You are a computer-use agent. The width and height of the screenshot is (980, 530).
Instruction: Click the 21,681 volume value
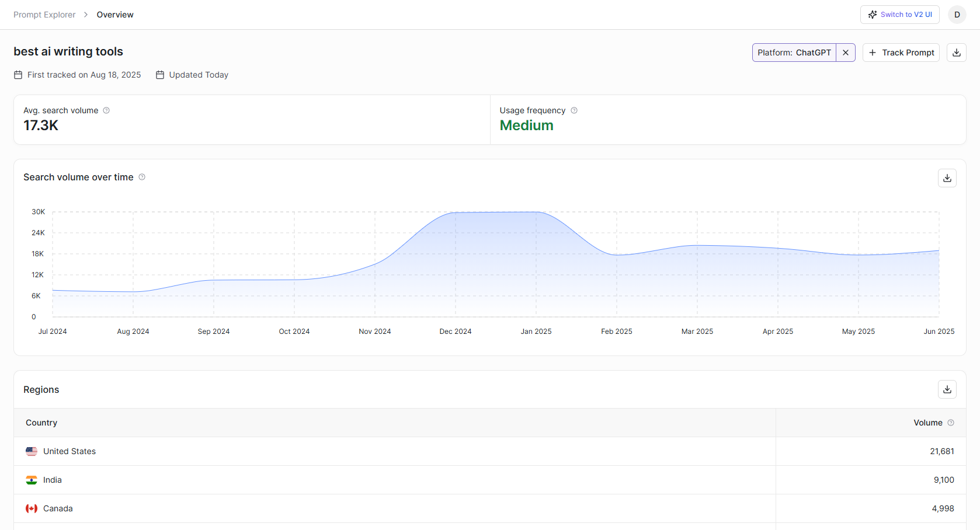point(942,451)
